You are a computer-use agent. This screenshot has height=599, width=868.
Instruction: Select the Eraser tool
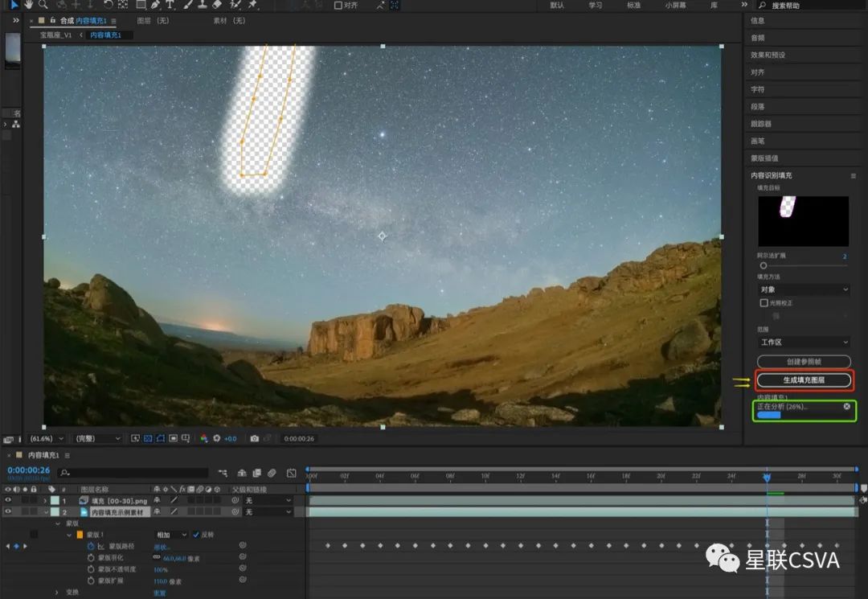click(217, 5)
